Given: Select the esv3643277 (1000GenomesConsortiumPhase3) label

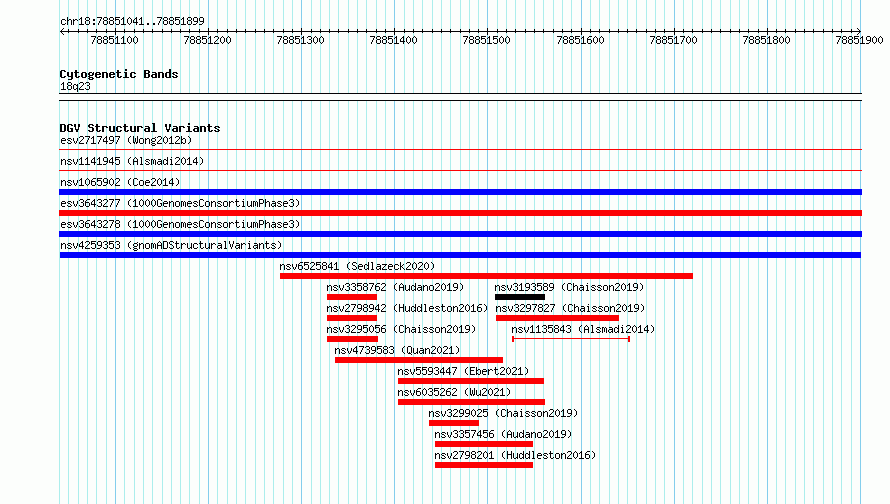Looking at the screenshot, I should click(x=180, y=203).
